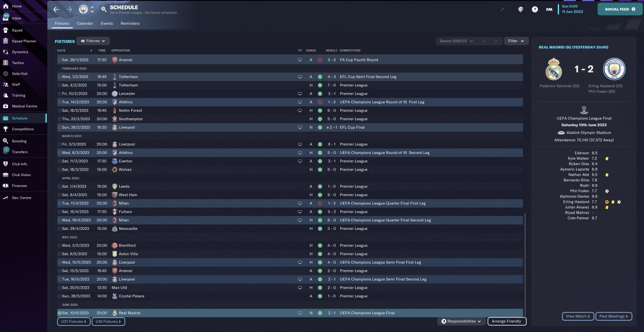This screenshot has height=332, width=644.
Task: Go to previous season arrow
Action: click(484, 41)
